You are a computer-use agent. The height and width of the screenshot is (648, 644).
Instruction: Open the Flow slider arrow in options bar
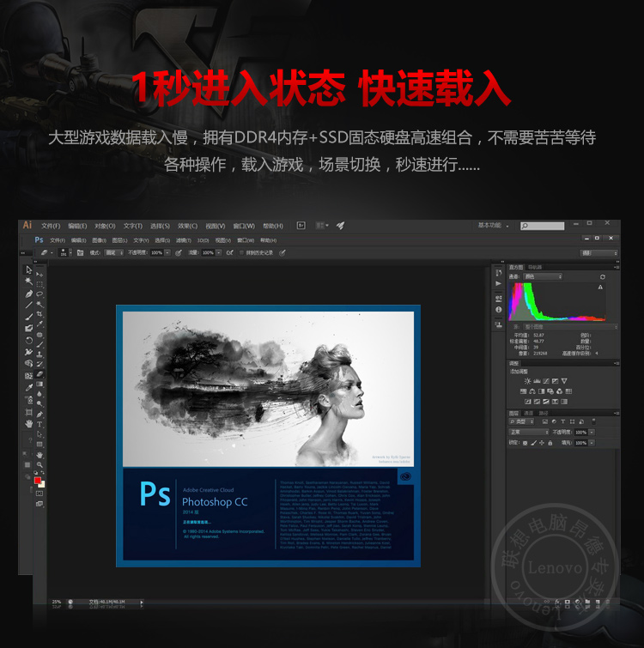219,252
